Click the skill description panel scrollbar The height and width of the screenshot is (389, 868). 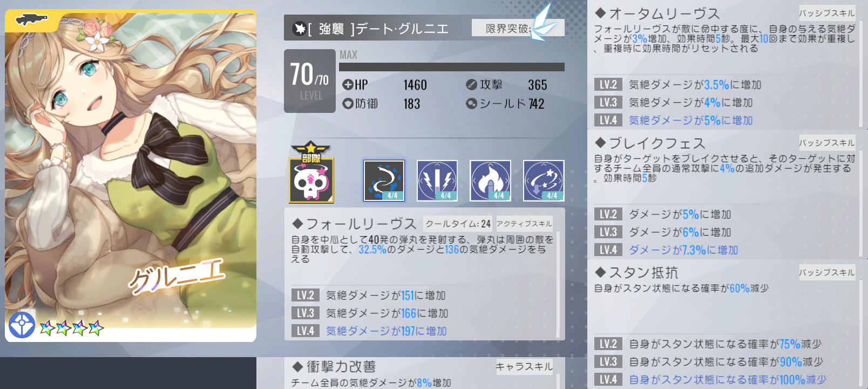(558, 285)
